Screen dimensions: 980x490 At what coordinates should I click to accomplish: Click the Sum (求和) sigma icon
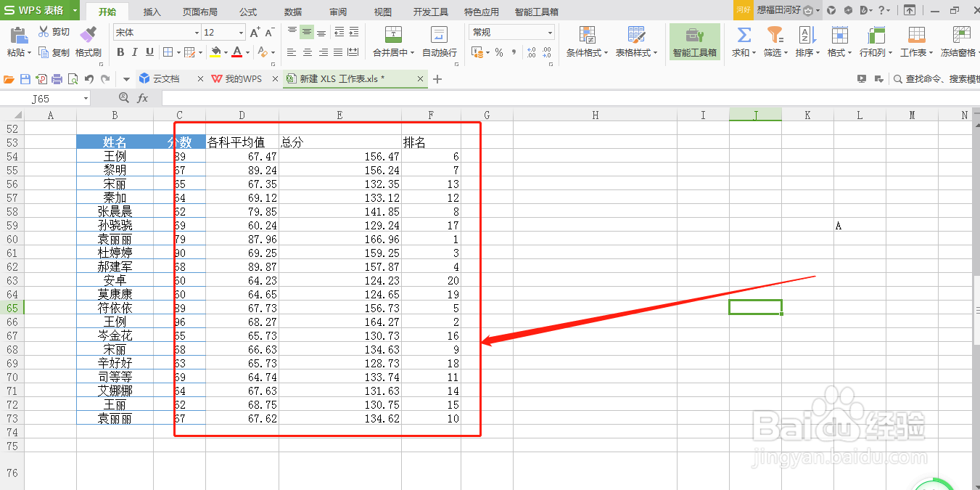point(744,35)
